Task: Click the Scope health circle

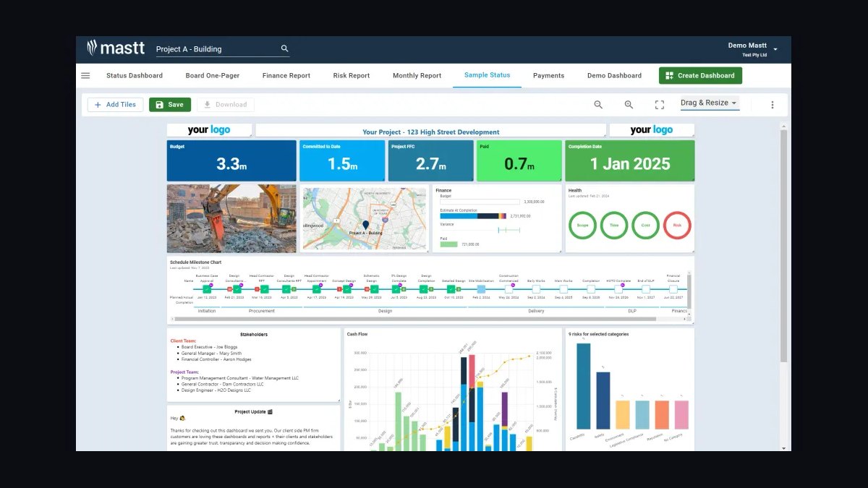Action: (582, 225)
